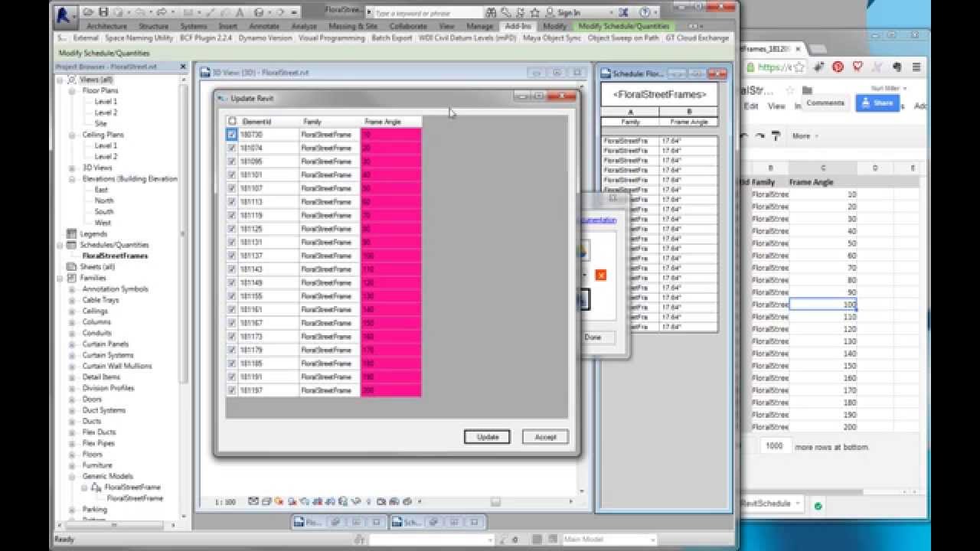Collapse the Elevations (Building Elevation) node
980x551 pixels.
click(x=73, y=178)
